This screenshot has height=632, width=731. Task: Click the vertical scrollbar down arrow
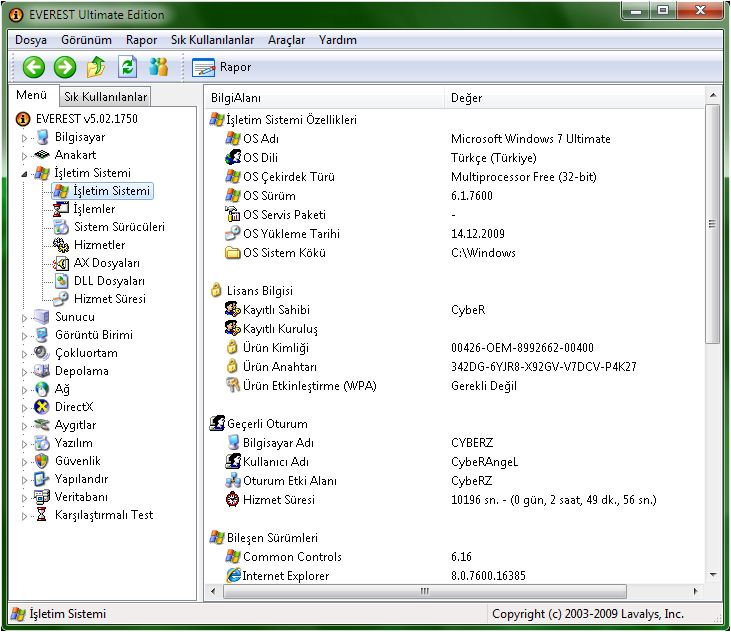click(713, 575)
